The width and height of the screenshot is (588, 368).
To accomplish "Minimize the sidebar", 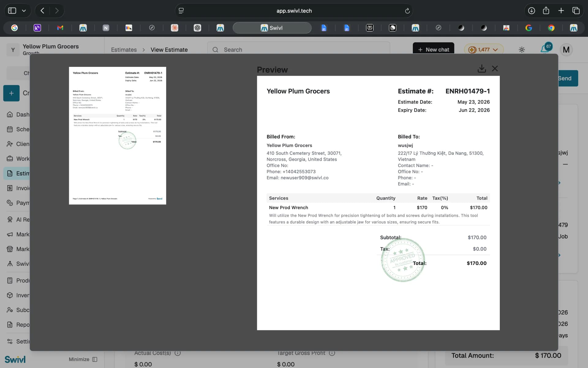I will (x=83, y=359).
